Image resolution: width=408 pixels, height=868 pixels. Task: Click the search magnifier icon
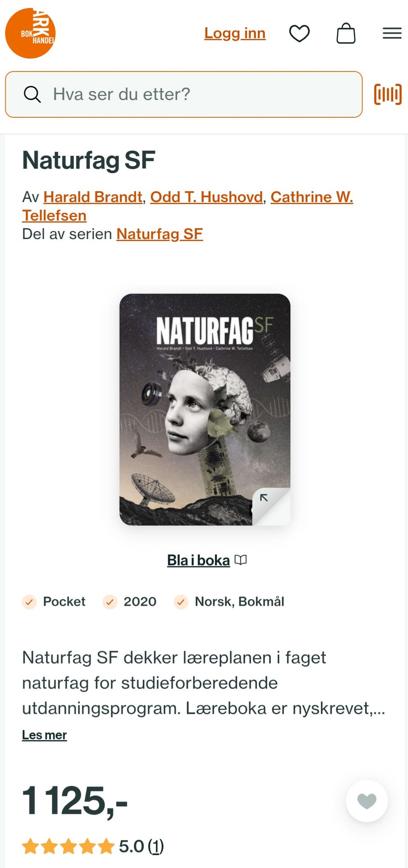point(32,94)
